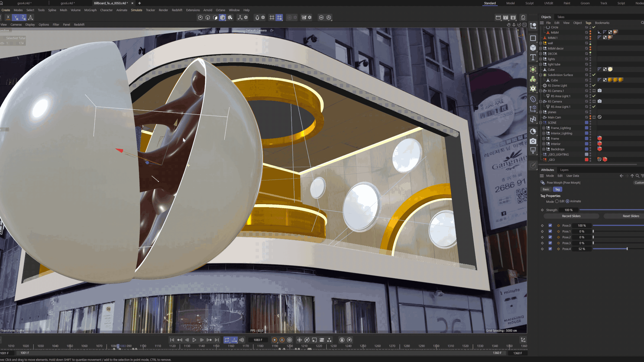Toggle the Subdivision Surface enable checkmark
This screenshot has height=362, width=644.
pyautogui.click(x=594, y=75)
